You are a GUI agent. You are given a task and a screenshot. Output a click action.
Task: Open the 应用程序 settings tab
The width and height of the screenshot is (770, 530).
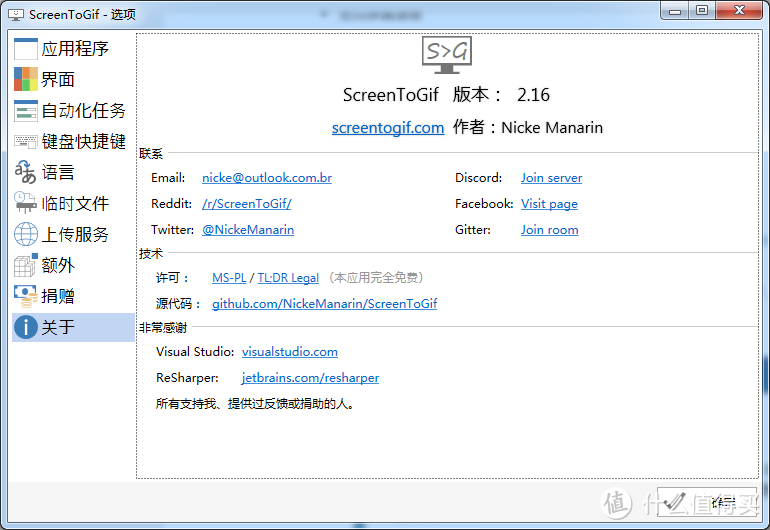pyautogui.click(x=73, y=49)
